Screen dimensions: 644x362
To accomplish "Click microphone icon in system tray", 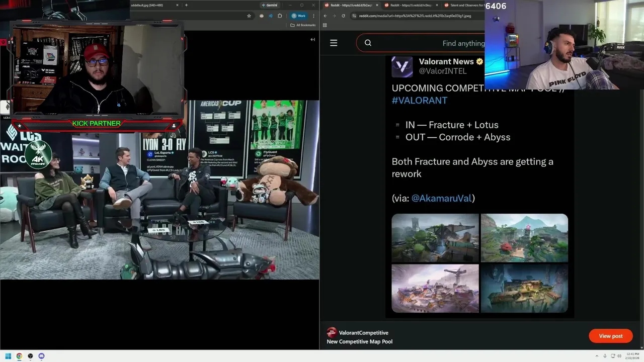I will pyautogui.click(x=605, y=356).
